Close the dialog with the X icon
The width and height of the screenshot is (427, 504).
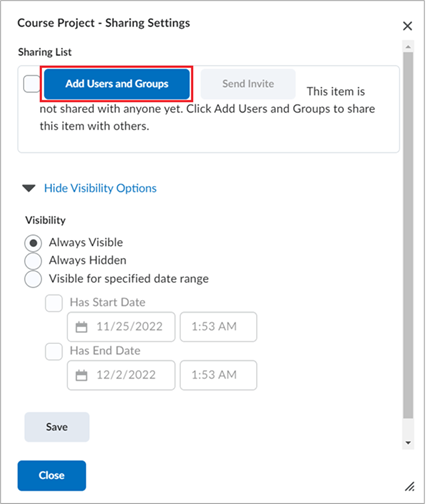tap(407, 26)
